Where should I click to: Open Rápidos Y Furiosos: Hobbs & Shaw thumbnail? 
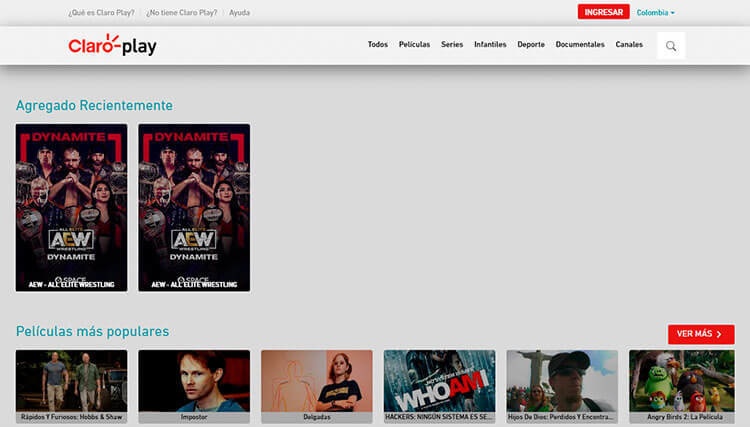pos(71,386)
